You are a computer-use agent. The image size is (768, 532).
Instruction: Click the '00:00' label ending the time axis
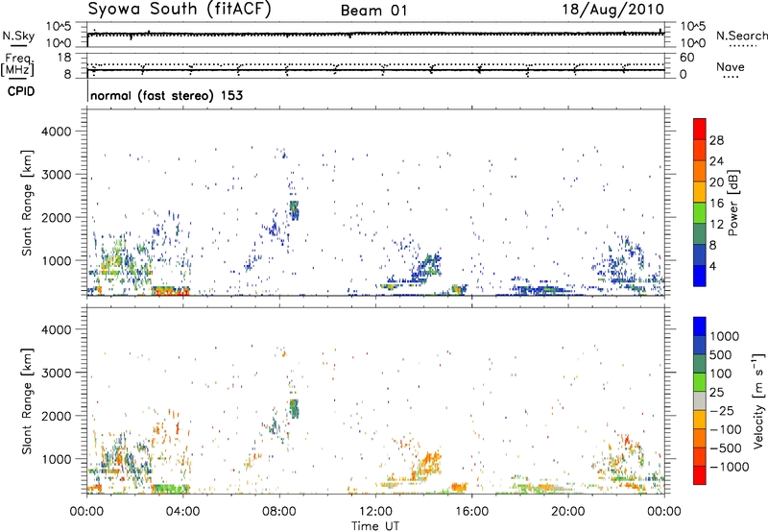pyautogui.click(x=664, y=512)
